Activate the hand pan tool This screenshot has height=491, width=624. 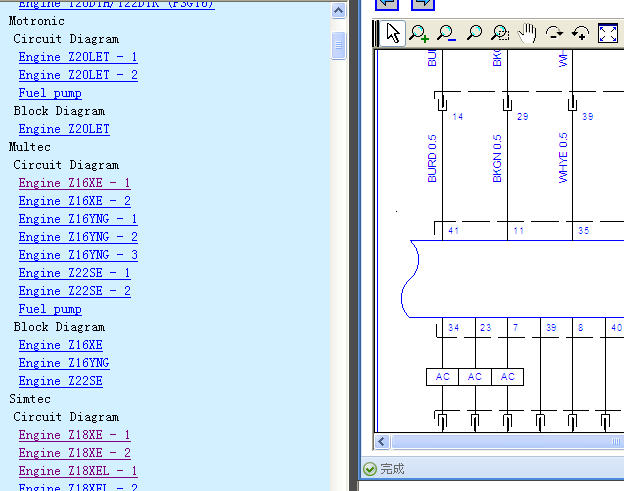(527, 33)
